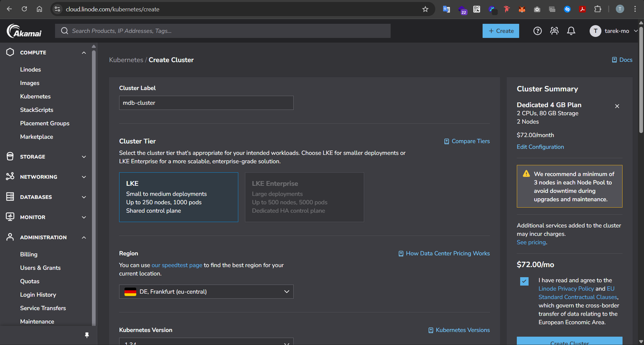Viewport: 644px width, 345px height.
Task: Expand the Storage section chevron
Action: coord(84,157)
